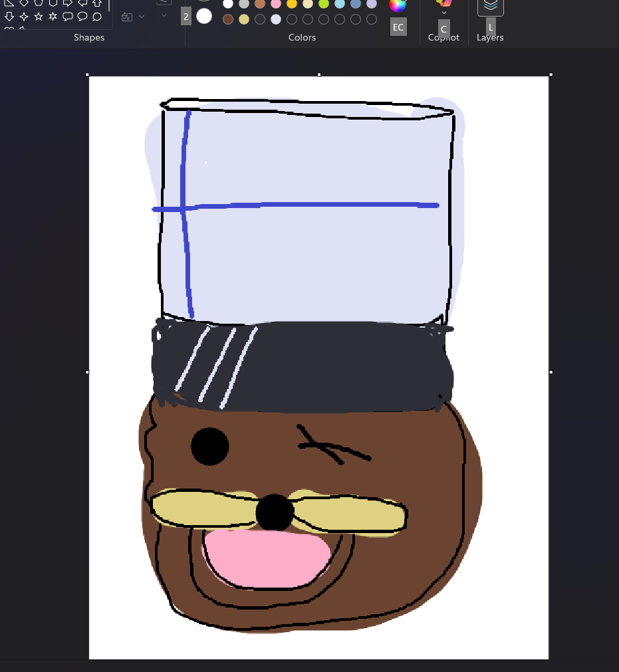Viewport: 619px width, 672px height.
Task: Select the up arrow shape
Action: [97, 3]
